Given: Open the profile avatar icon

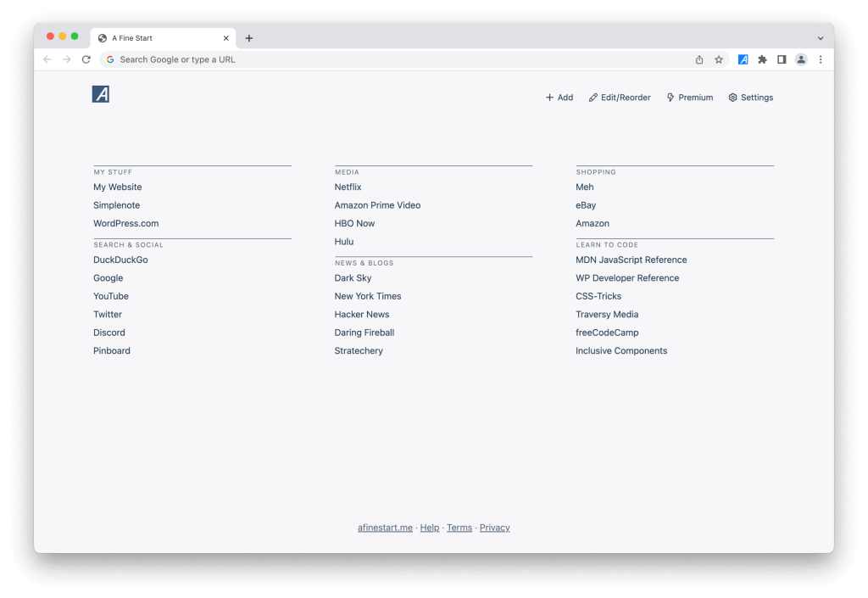Looking at the screenshot, I should [801, 59].
